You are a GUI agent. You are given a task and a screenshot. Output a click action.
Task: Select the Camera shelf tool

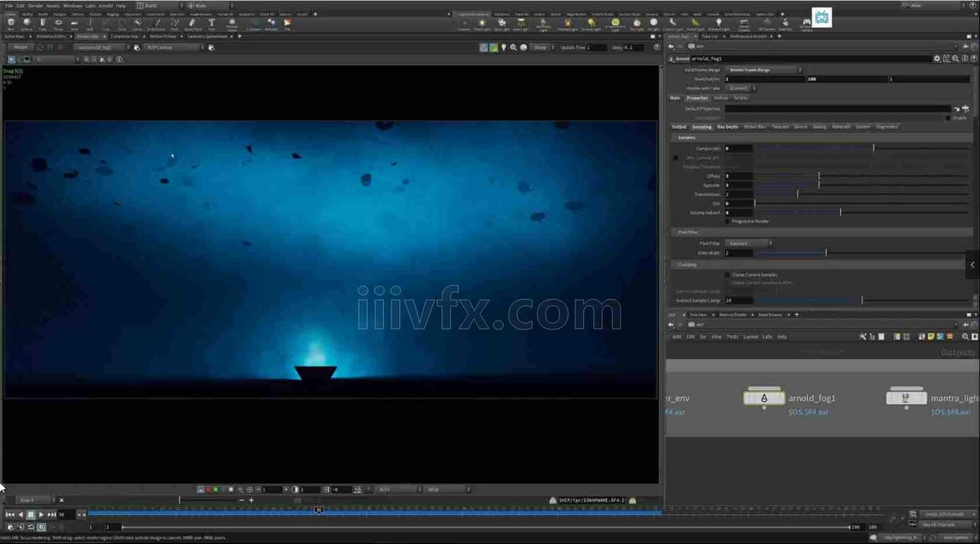pos(464,24)
